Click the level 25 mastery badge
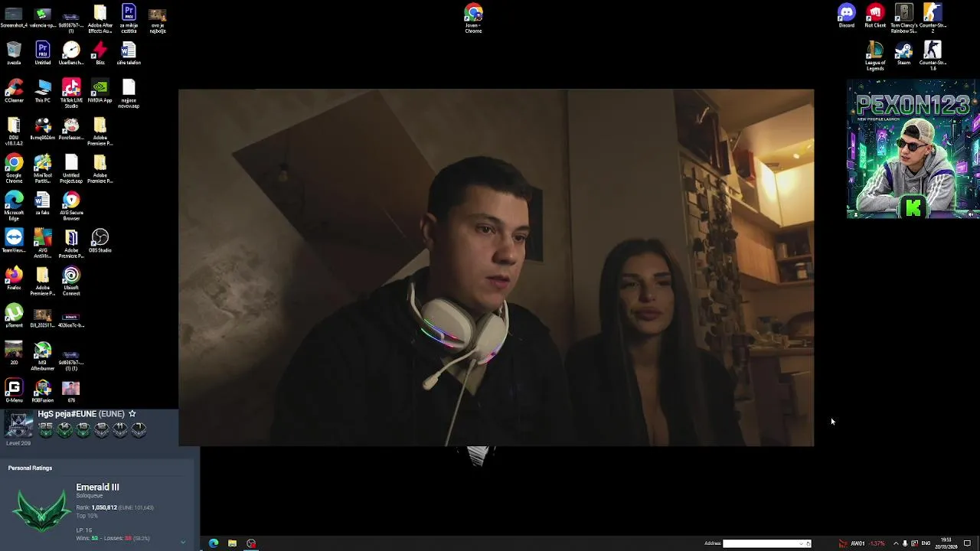The height and width of the screenshot is (551, 980). tap(46, 429)
